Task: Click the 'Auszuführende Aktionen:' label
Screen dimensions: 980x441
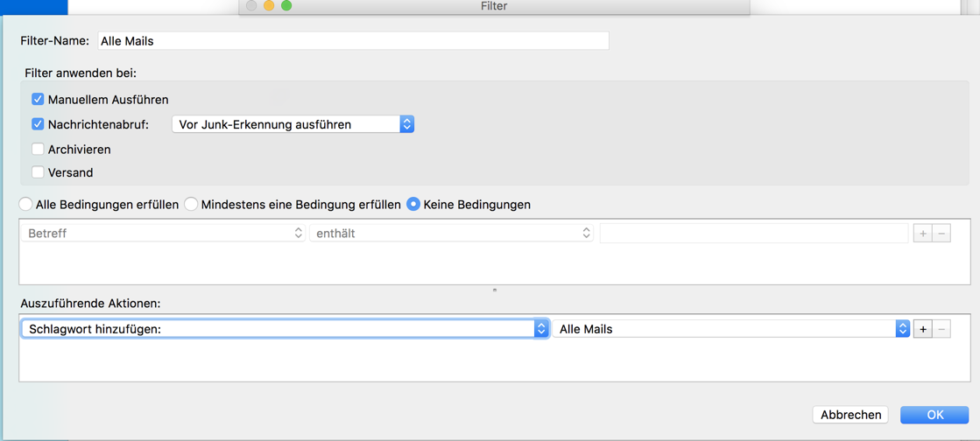Action: tap(90, 303)
